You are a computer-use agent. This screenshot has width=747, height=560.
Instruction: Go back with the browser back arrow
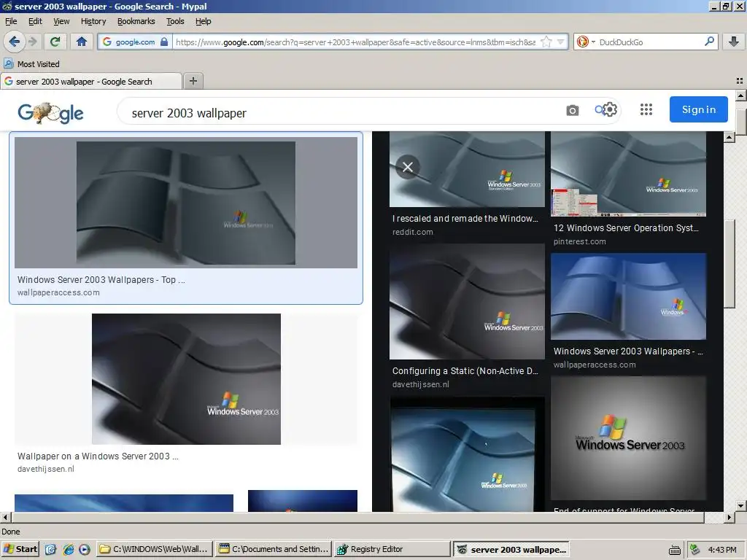click(14, 42)
